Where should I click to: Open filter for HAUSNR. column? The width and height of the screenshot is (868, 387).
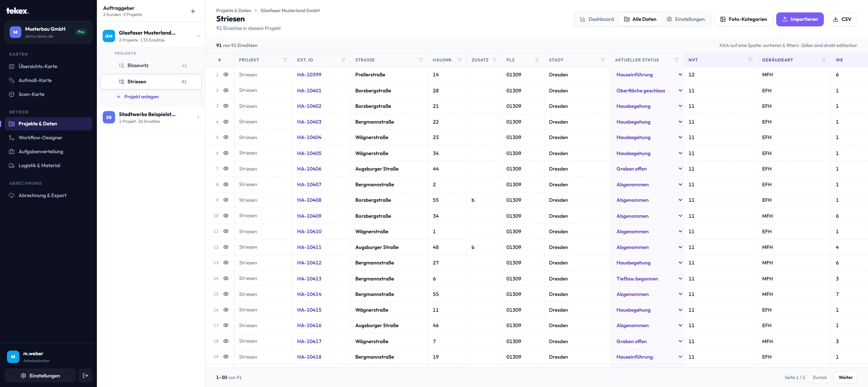click(459, 60)
